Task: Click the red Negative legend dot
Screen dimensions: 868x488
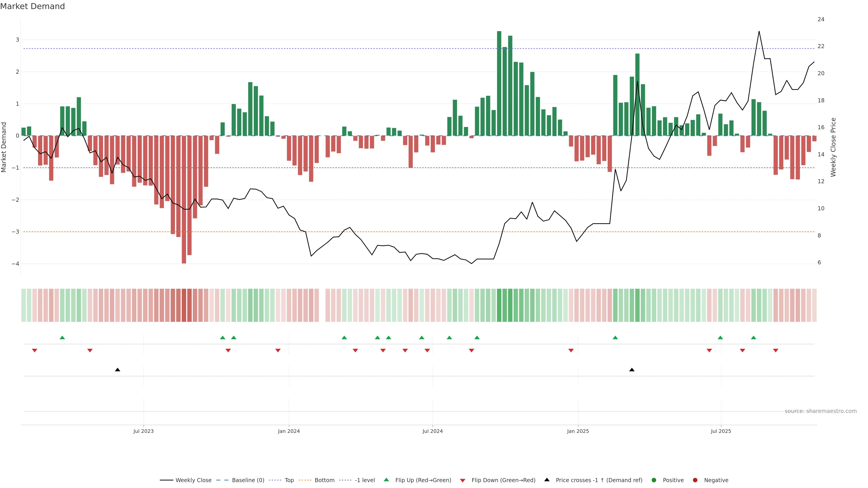Action: [695, 480]
